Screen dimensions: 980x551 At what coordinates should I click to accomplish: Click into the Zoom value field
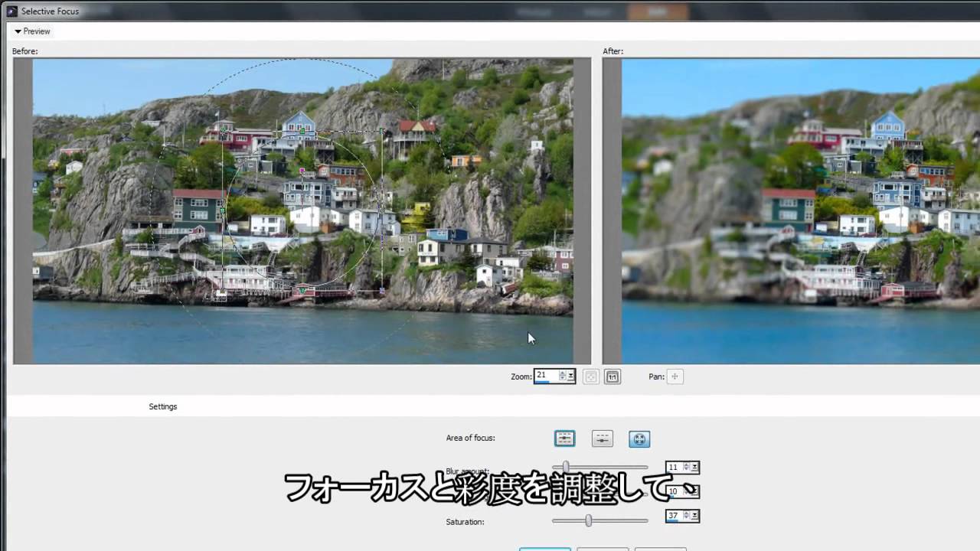[547, 376]
